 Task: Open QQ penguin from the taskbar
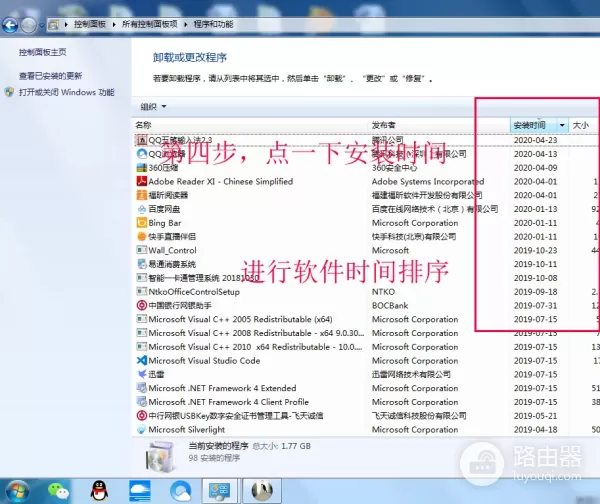tap(99, 491)
